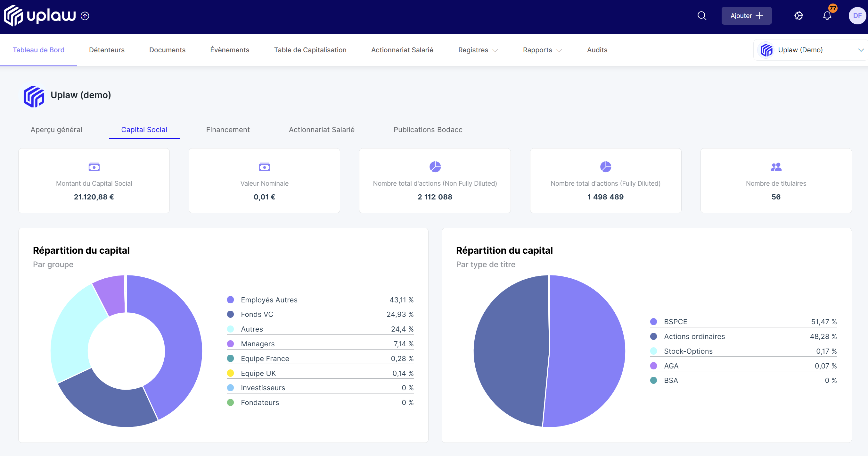The height and width of the screenshot is (456, 868).
Task: Go to Table de Capitalisation
Action: click(310, 50)
